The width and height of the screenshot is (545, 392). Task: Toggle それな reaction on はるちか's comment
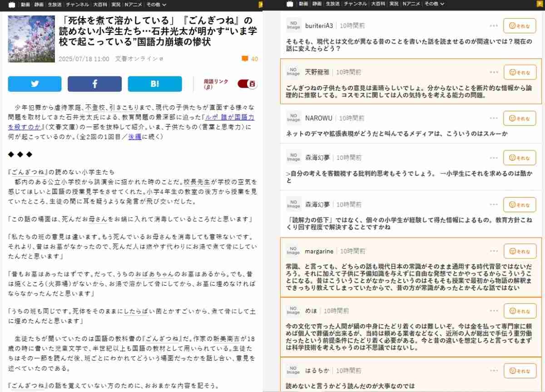(x=520, y=371)
